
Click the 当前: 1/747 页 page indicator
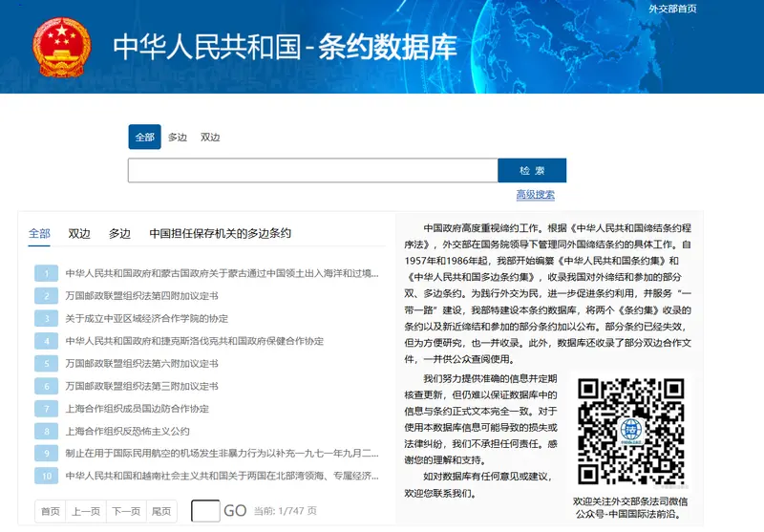[285, 511]
